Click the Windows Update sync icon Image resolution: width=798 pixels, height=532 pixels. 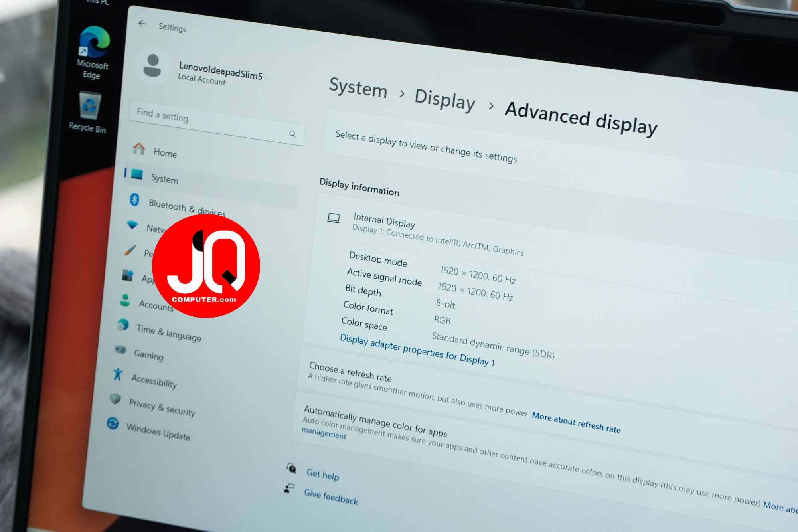pos(113,423)
